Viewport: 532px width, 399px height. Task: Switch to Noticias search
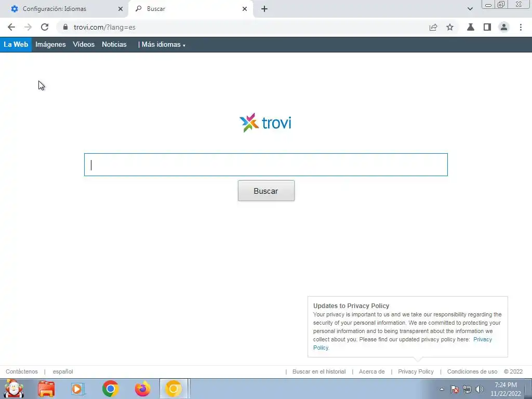(x=114, y=45)
